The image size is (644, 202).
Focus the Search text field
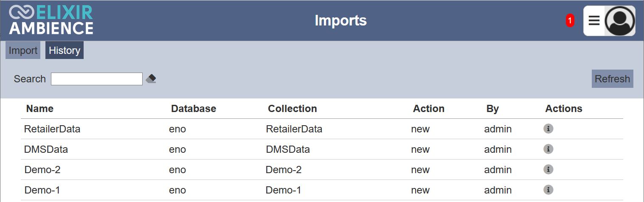point(97,79)
